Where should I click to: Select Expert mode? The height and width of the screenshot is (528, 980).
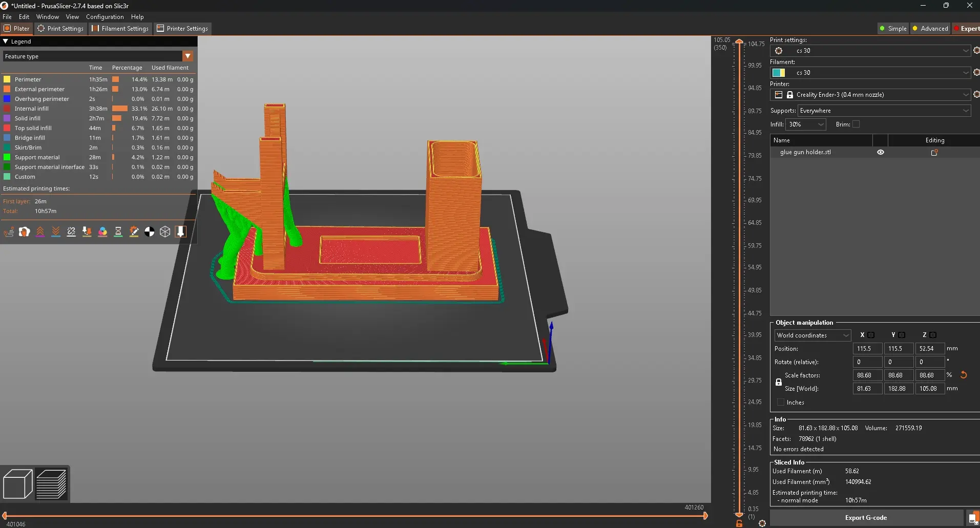tap(966, 29)
